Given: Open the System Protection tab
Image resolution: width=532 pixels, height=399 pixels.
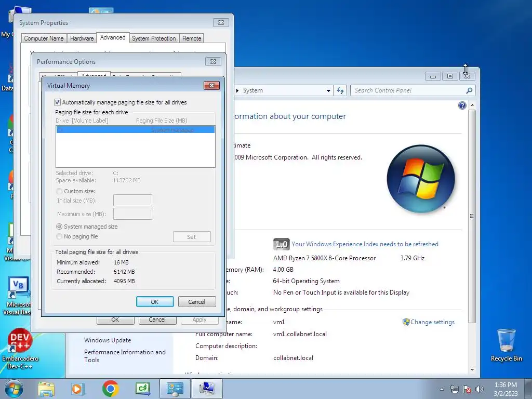Looking at the screenshot, I should coord(154,38).
